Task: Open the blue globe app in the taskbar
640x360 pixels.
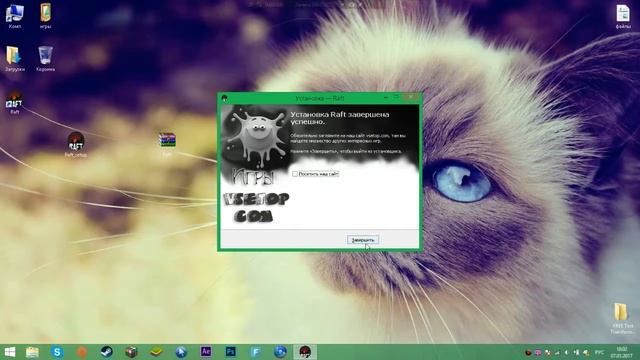Action: (280, 352)
